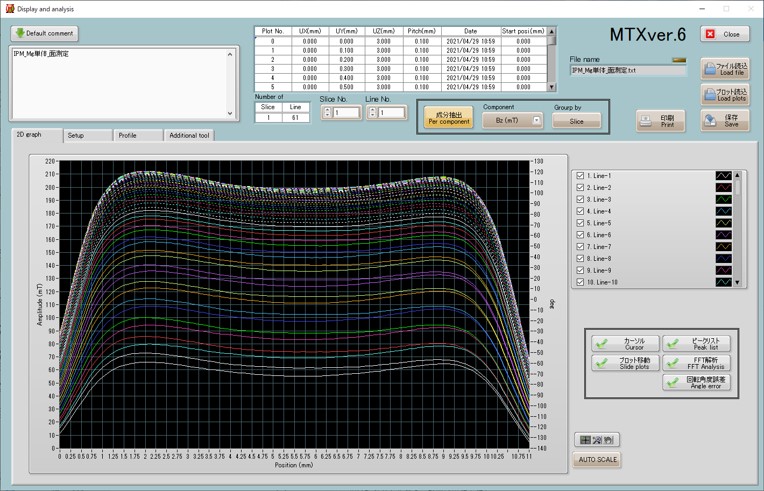764x491 pixels.
Task: Click the AUTO SCALE button
Action: pyautogui.click(x=597, y=459)
